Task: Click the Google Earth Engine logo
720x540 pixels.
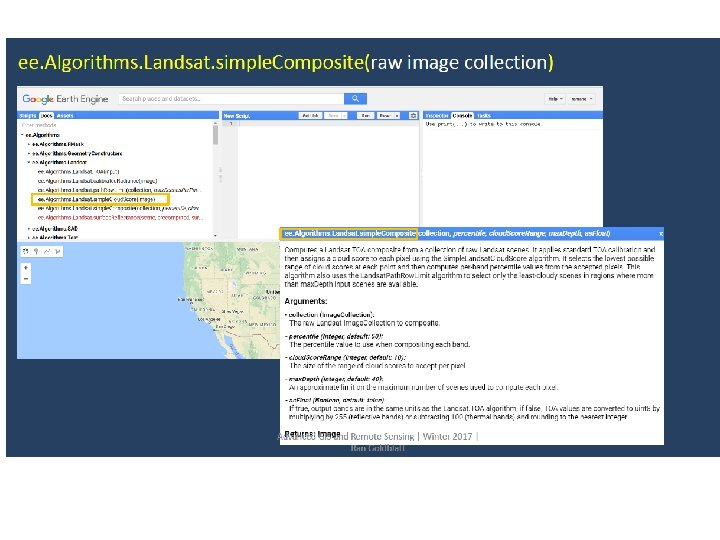Action: 65,99
